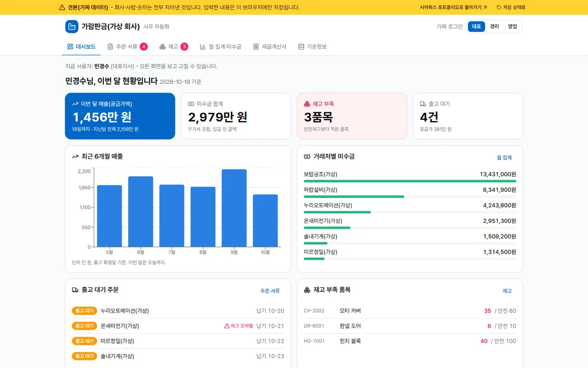Click the database icon in 기준정보 tab
The image size is (588, 368).
click(301, 47)
